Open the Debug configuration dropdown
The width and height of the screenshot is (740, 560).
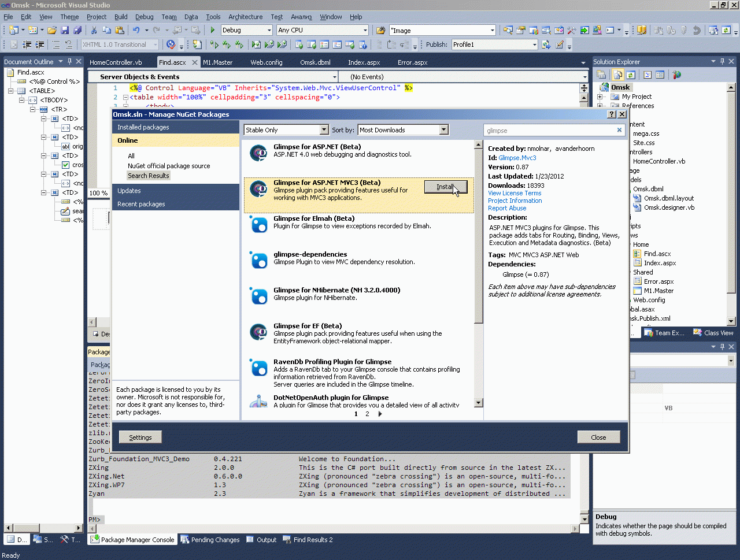pos(269,30)
